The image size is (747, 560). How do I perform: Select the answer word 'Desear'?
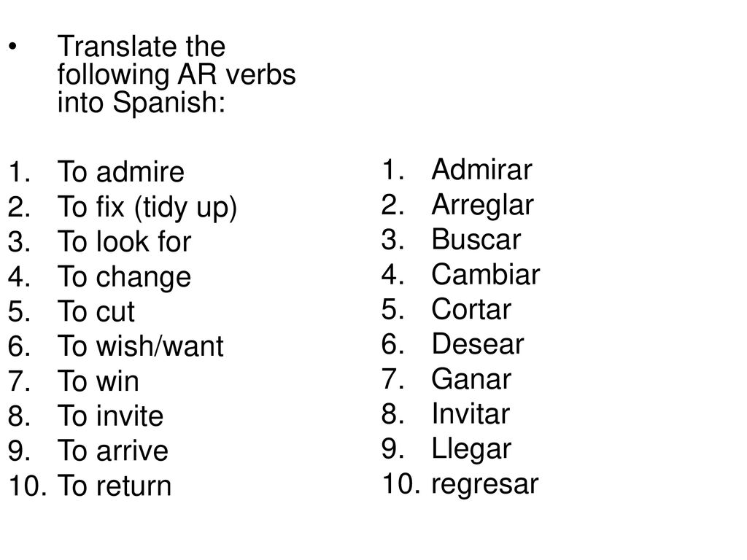click(x=478, y=344)
